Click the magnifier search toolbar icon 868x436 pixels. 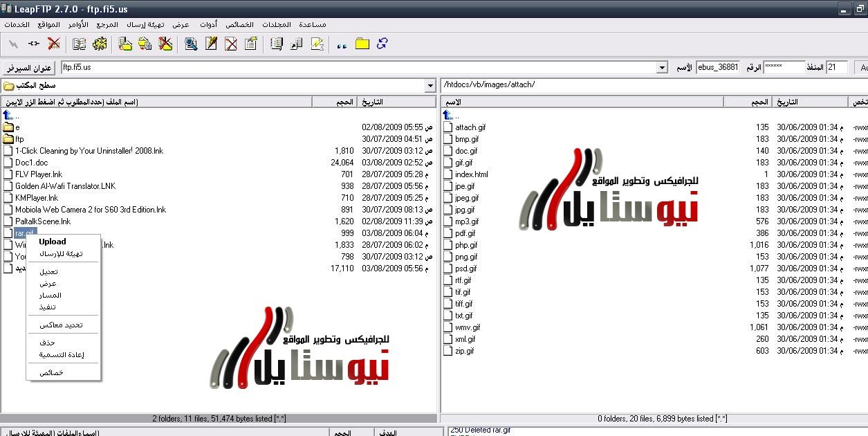[192, 44]
